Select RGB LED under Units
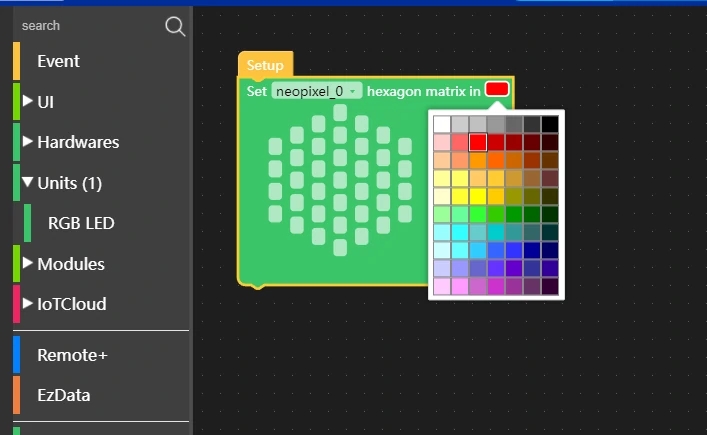 coord(82,223)
